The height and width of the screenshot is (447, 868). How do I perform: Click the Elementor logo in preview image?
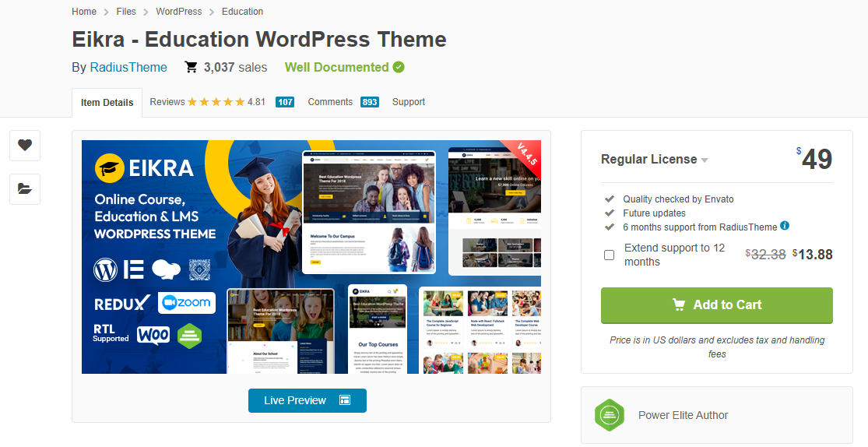(x=133, y=269)
